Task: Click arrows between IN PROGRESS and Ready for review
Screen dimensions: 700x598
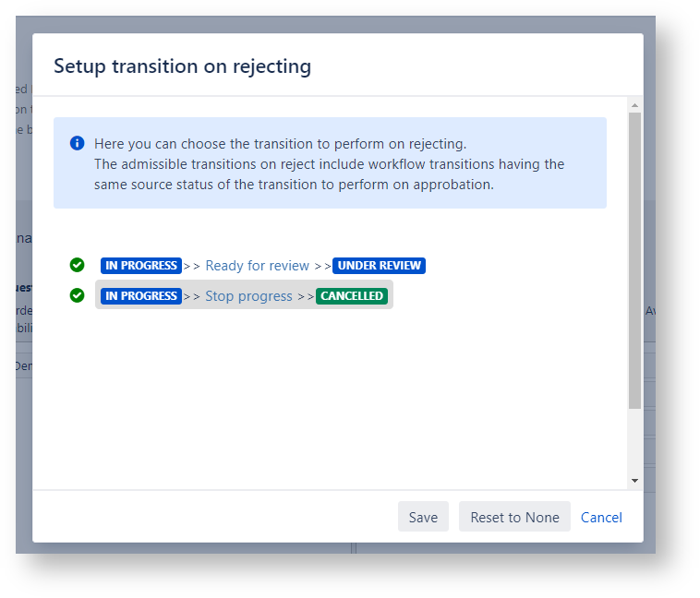Action: [x=192, y=266]
